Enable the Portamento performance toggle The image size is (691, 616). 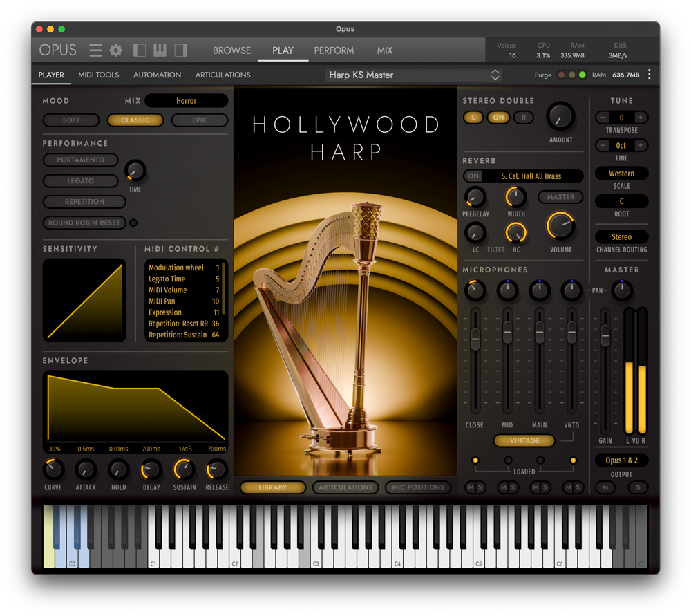pyautogui.click(x=81, y=160)
